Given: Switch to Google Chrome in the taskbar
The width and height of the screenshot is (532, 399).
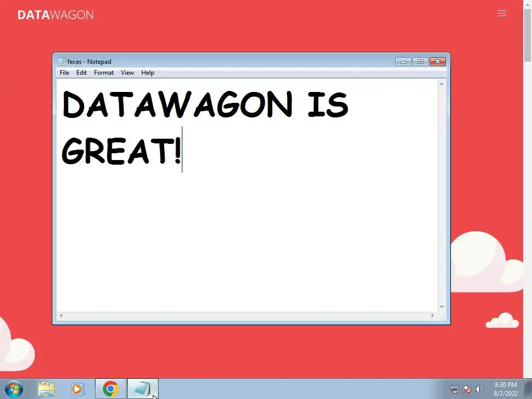Looking at the screenshot, I should click(110, 389).
